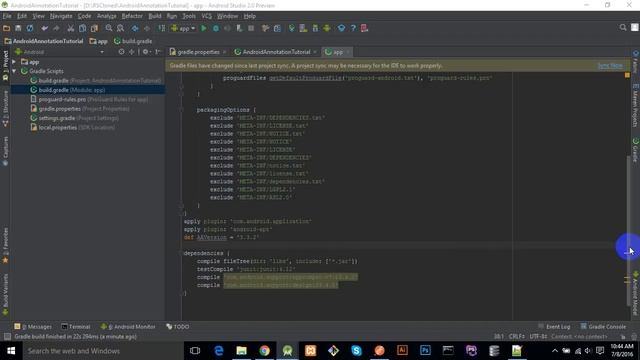Close the gradle.properties tab
This screenshot has width=640, height=360.
(224, 52)
